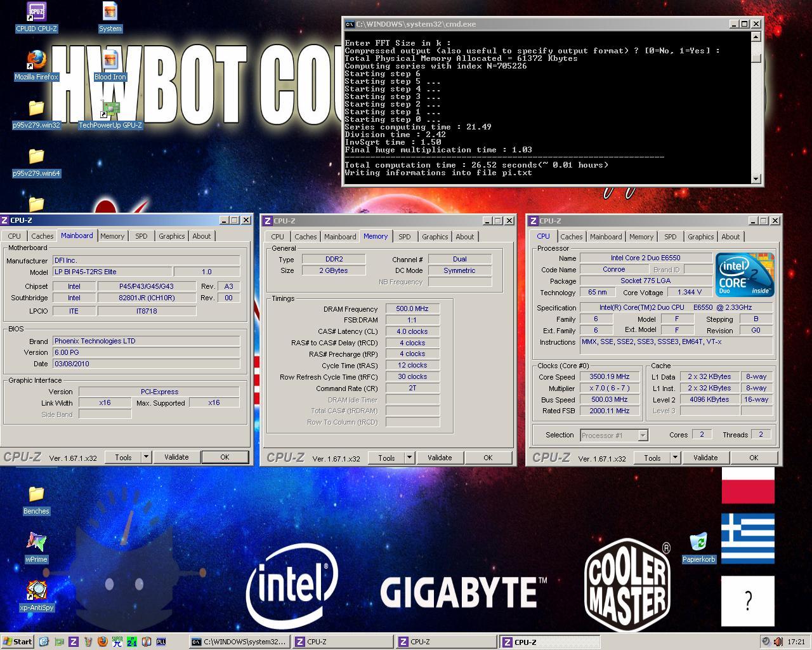Click the Southbridge model 82801JR (ICH10R)
812x650 pixels.
pyautogui.click(x=147, y=298)
